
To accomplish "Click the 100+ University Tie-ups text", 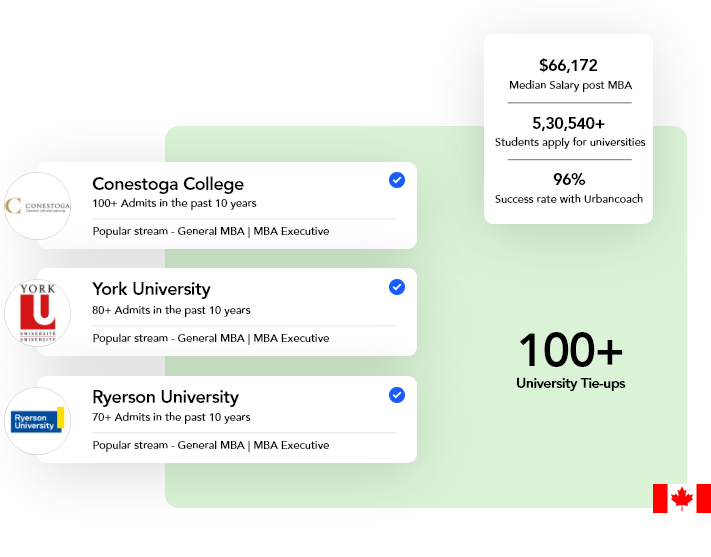I will 570,360.
